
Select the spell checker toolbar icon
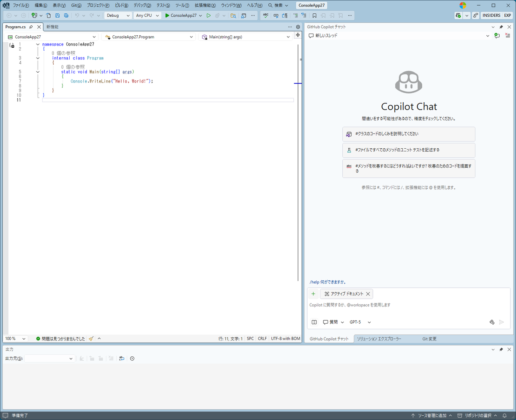(265, 15)
